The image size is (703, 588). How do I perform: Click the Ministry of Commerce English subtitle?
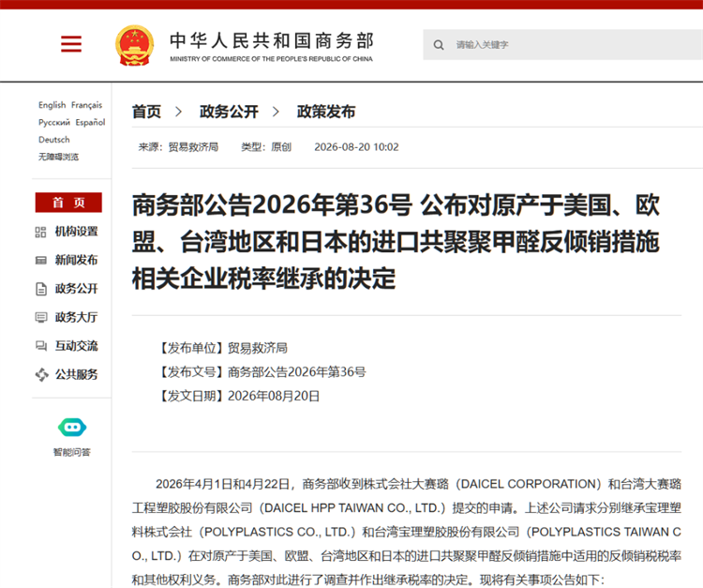[271, 59]
